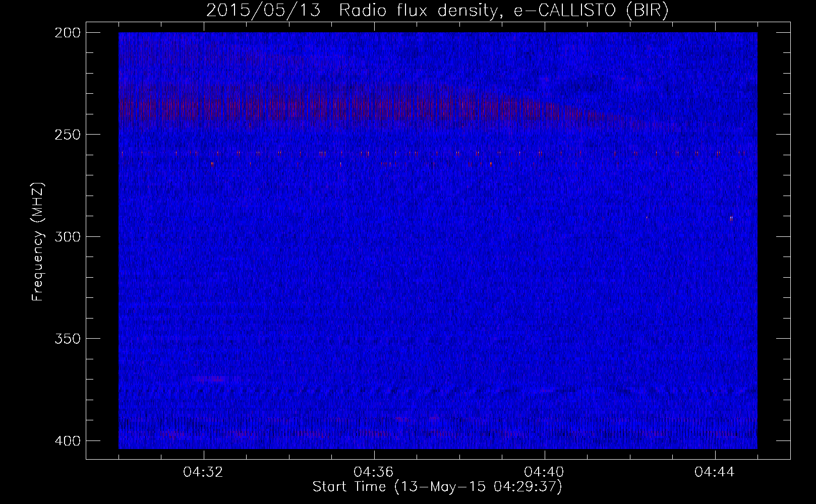Select the 'Frequency (MHZ)' y-axis label

click(38, 241)
